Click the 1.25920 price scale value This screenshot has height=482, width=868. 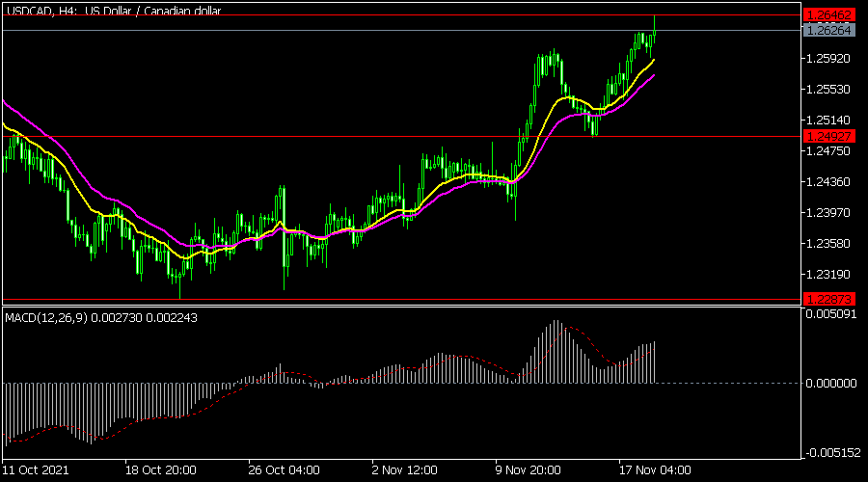click(x=828, y=59)
